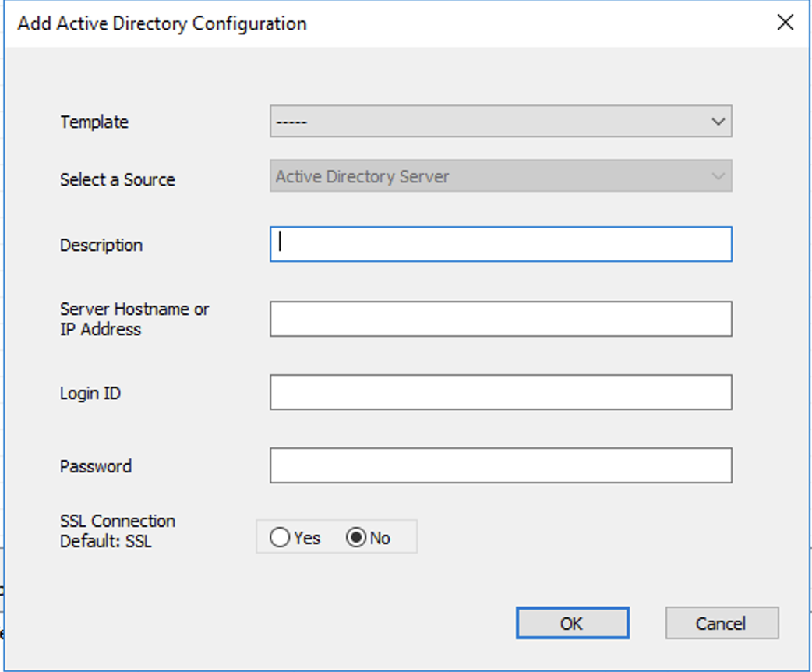
Task: Click the dashed value in Template combo box
Action: 293,122
